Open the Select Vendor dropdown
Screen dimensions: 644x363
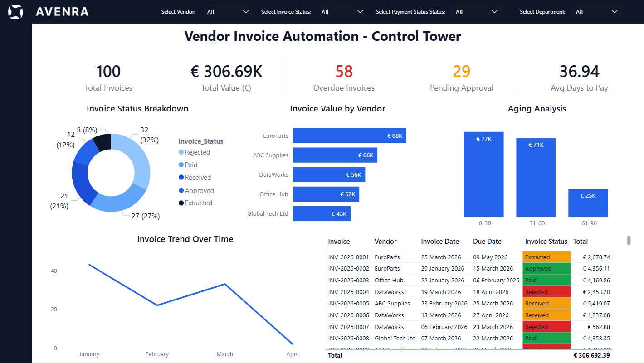tap(228, 12)
